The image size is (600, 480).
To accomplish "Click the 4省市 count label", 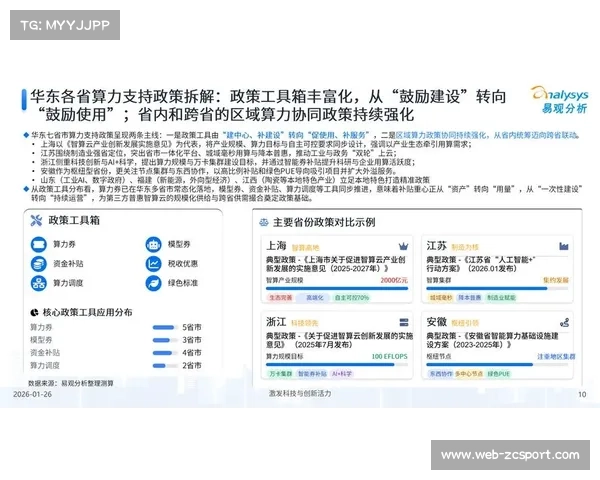I will [x=192, y=353].
